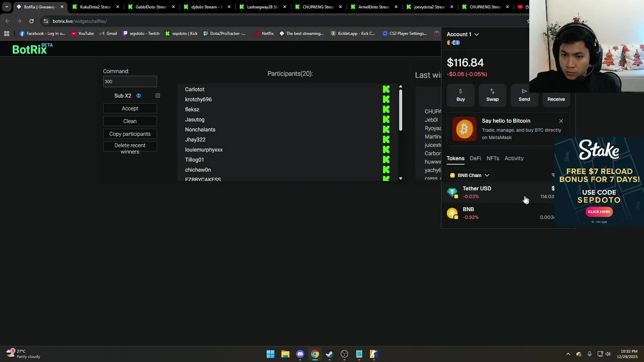The height and width of the screenshot is (362, 644).
Task: Click the MetaMask Send button
Action: (x=524, y=95)
